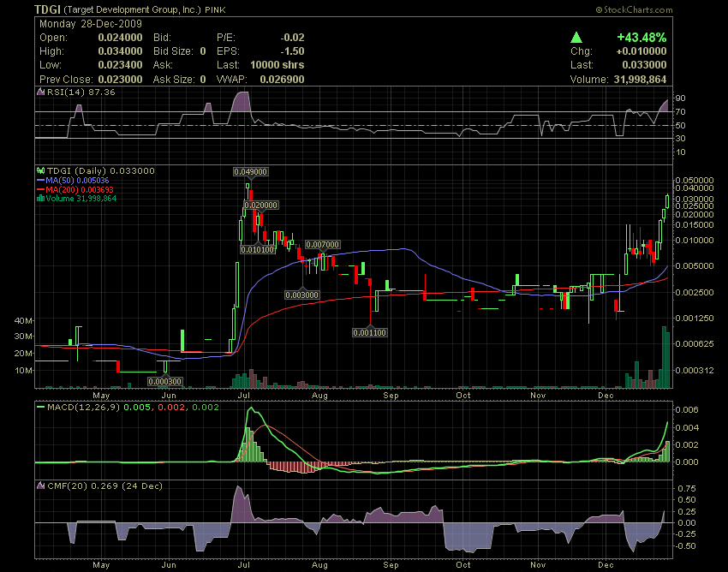This screenshot has width=728, height=572.
Task: Click the 0.050000 price axis label
Action: click(x=694, y=180)
